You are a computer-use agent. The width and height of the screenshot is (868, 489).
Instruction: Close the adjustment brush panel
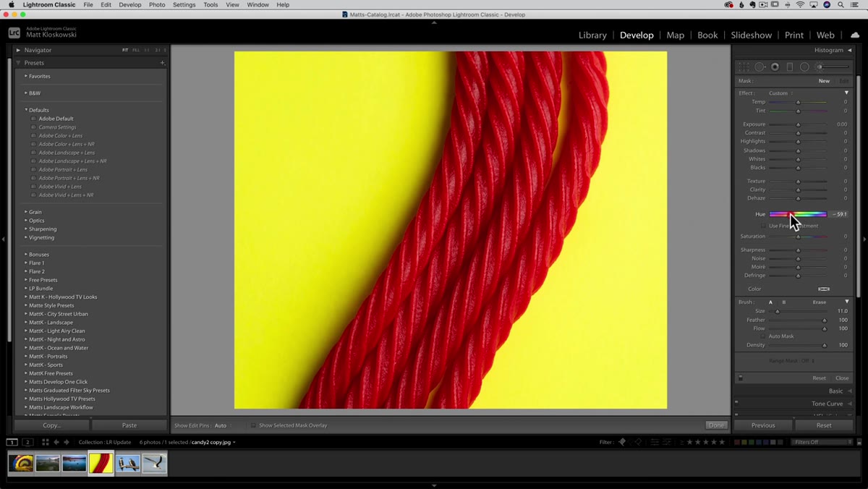(842, 378)
